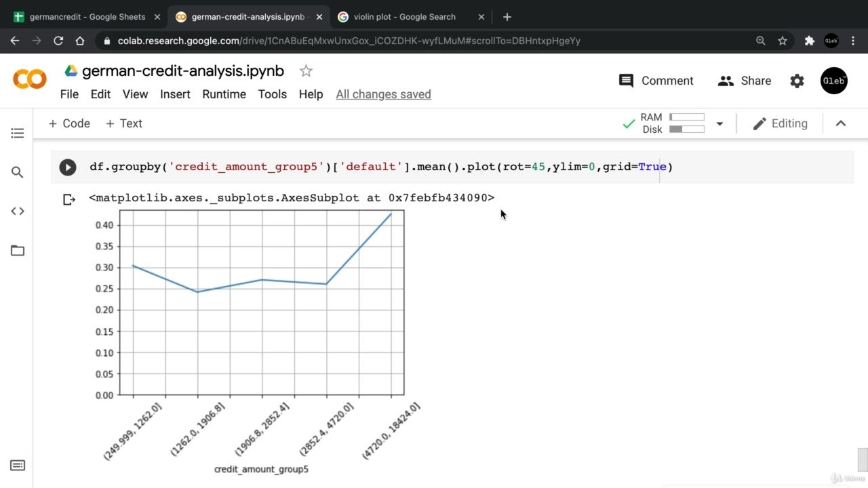The image size is (868, 488).
Task: Open the Files folder panel
Action: tap(18, 250)
